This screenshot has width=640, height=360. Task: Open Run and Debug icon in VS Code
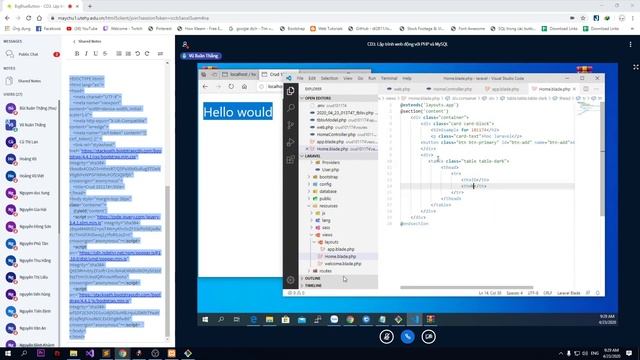tap(291, 142)
